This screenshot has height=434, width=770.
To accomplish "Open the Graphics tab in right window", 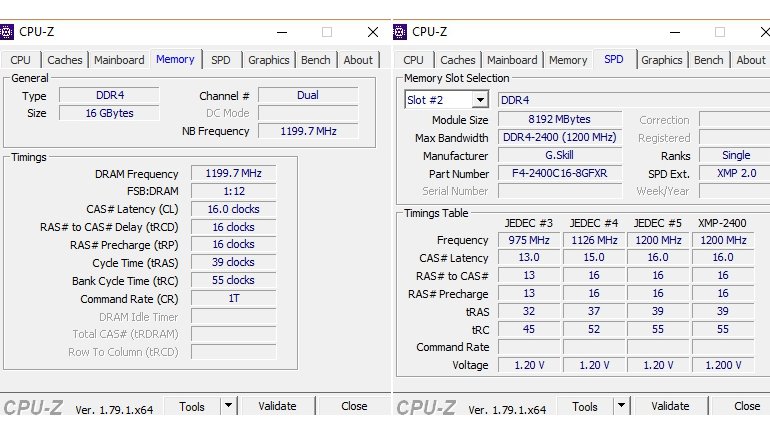I will pyautogui.click(x=661, y=60).
